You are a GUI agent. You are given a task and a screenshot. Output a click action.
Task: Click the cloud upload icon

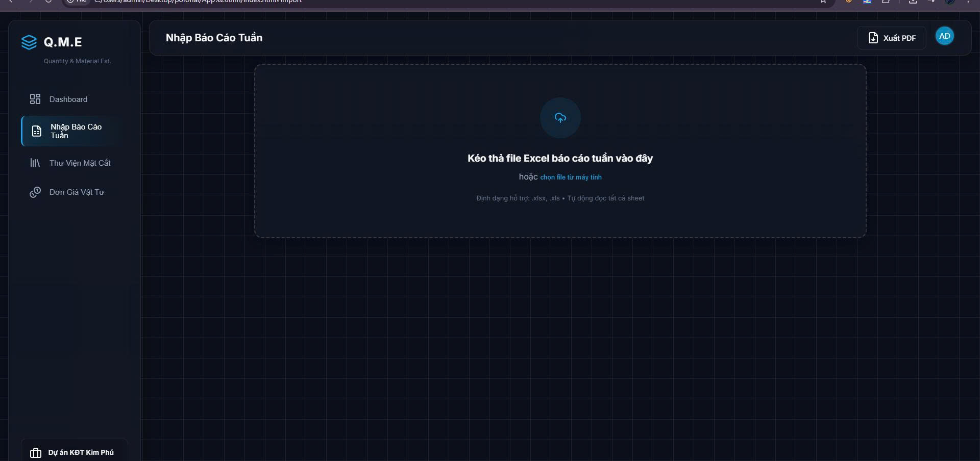pyautogui.click(x=560, y=118)
